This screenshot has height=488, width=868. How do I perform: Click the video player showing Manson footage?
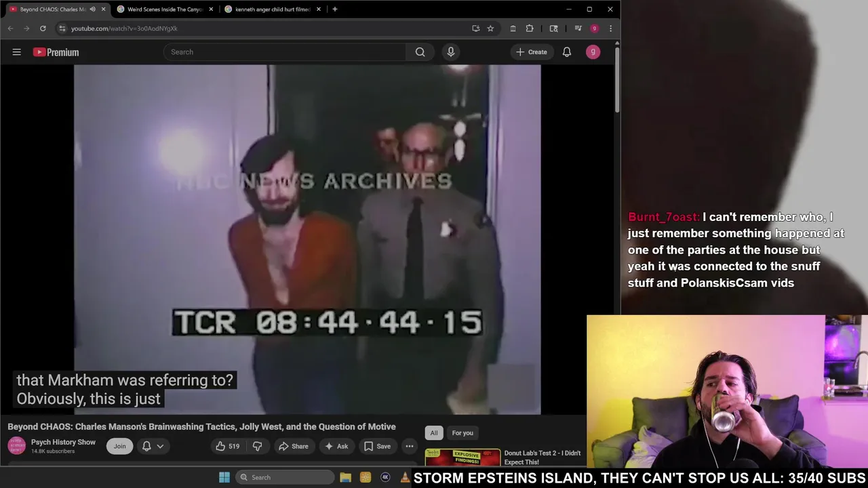[307, 239]
